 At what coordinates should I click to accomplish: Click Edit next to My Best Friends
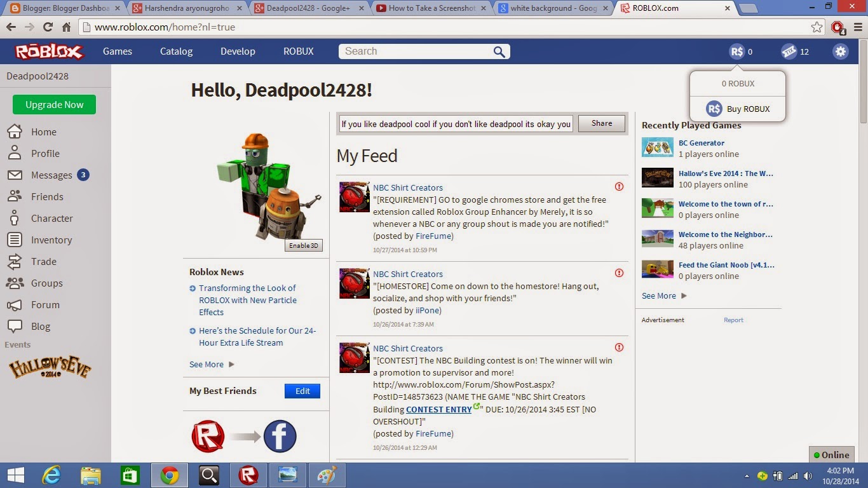(x=302, y=391)
